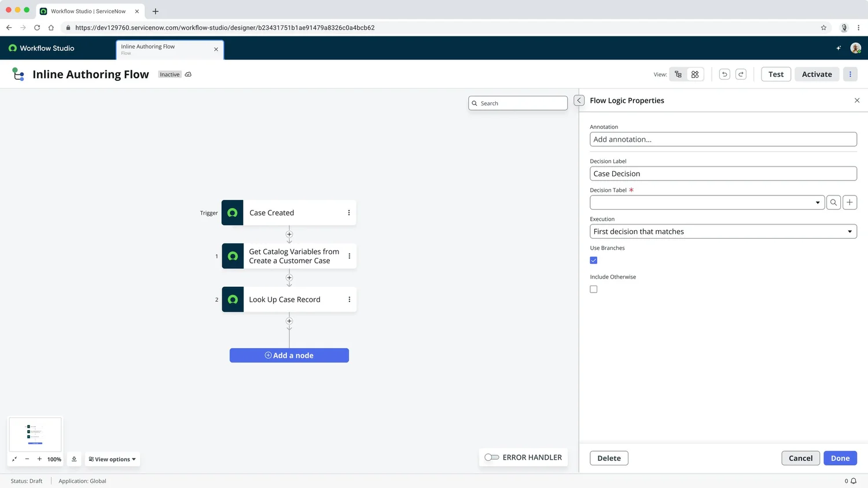The width and height of the screenshot is (868, 488).
Task: Insert a step after Case Created trigger
Action: [289, 234]
